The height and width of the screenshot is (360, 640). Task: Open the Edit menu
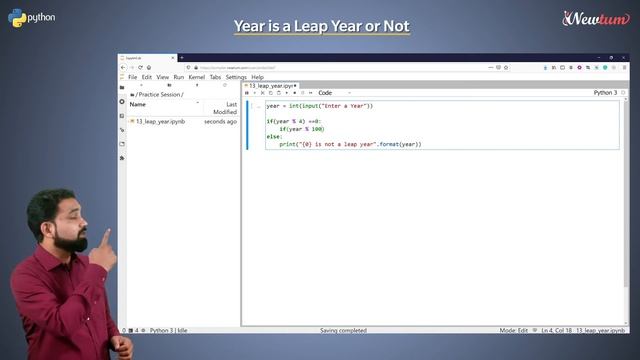point(147,77)
